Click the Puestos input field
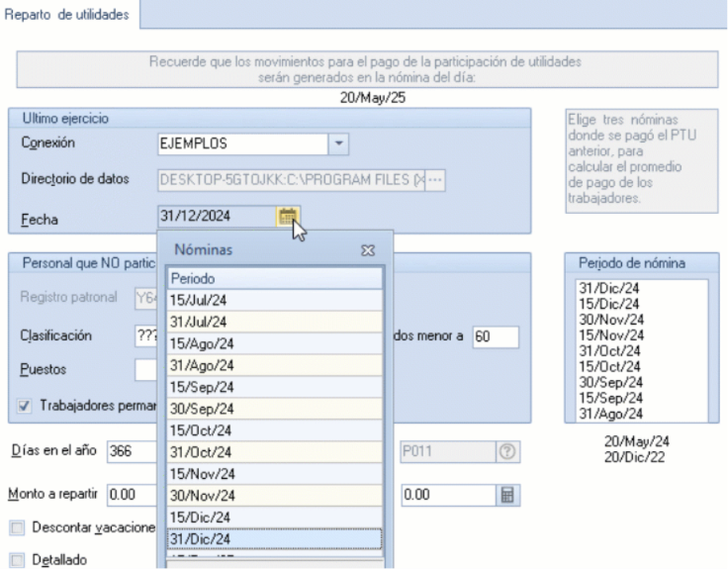This screenshot has width=728, height=569. tap(146, 370)
